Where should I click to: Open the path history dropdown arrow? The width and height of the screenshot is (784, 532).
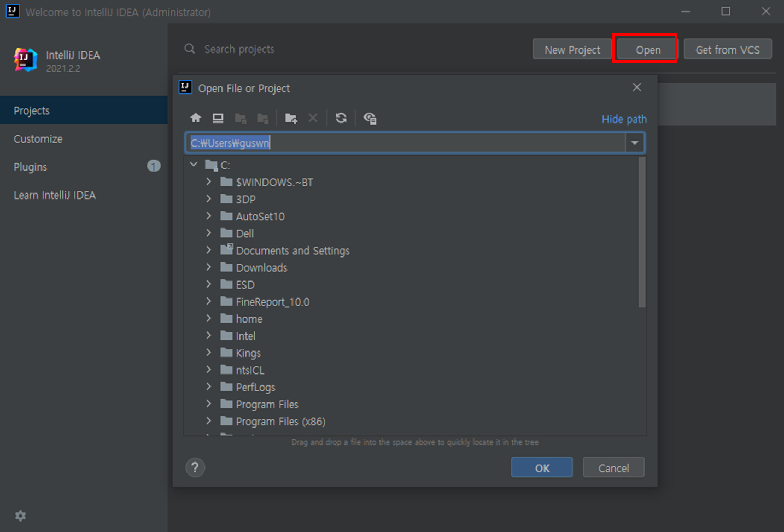635,143
